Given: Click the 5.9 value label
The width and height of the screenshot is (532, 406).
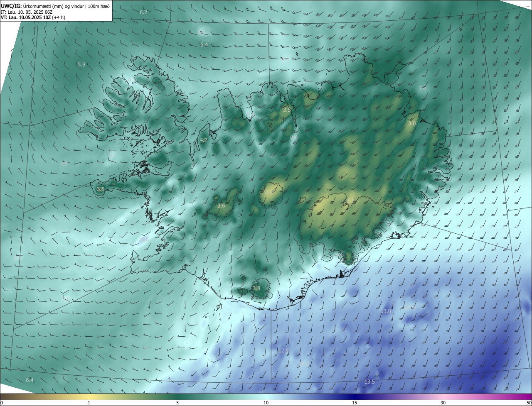Looking at the screenshot, I should [x=81, y=64].
